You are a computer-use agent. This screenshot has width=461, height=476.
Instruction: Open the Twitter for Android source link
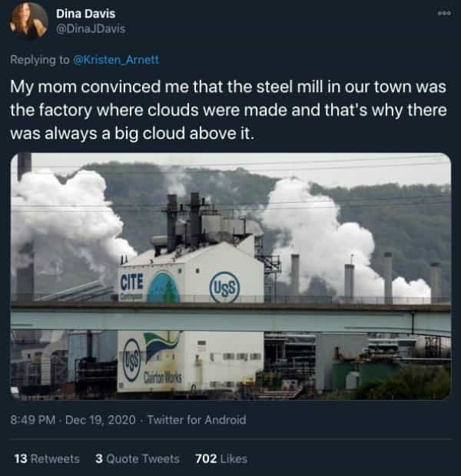click(196, 419)
